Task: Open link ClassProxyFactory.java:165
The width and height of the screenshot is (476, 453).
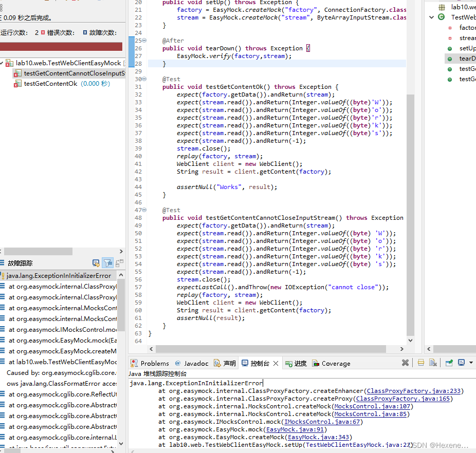Action: click(403, 399)
